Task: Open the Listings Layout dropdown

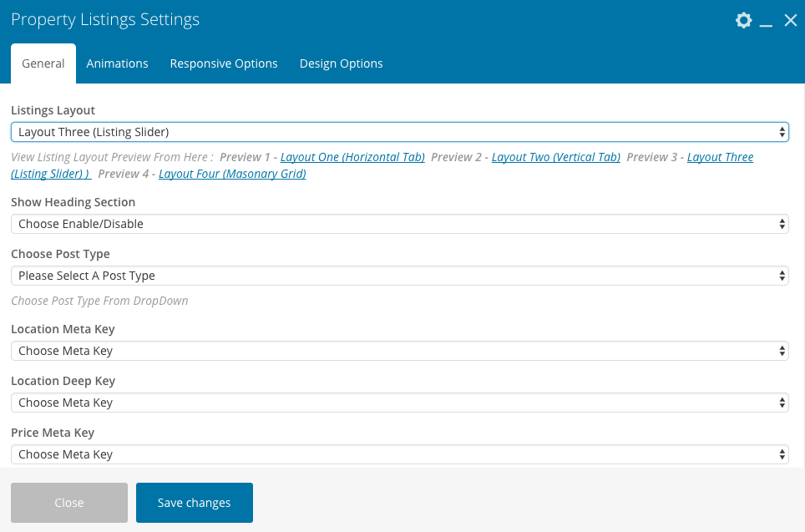Action: (x=399, y=132)
